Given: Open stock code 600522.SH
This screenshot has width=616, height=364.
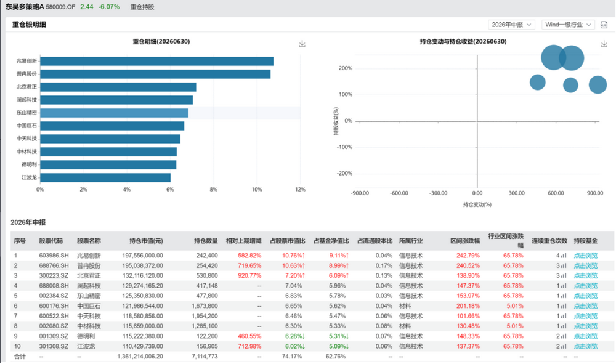Looking at the screenshot, I should click(54, 316).
